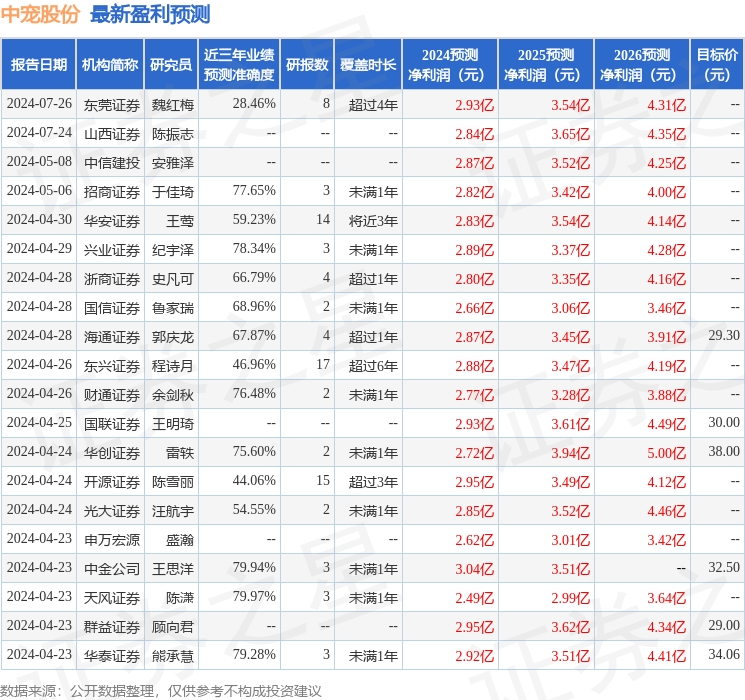This screenshot has width=745, height=700.
Task: Select the 海通证券 cell
Action: [112, 337]
